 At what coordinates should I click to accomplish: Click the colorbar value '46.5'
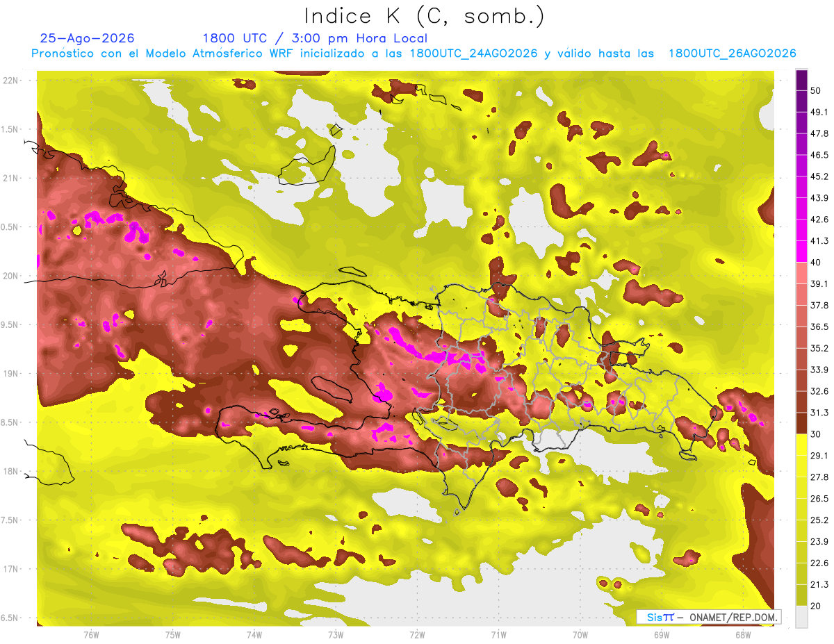pyautogui.click(x=819, y=155)
